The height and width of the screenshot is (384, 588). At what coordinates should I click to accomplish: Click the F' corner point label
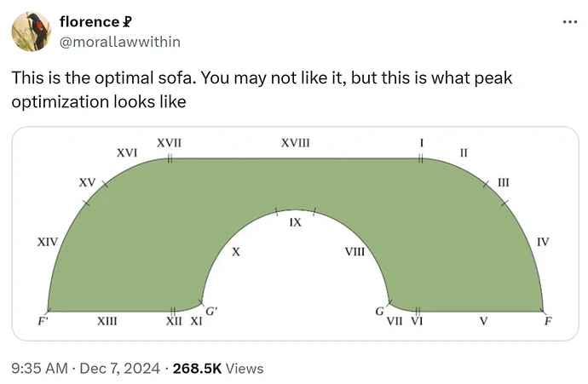42,321
